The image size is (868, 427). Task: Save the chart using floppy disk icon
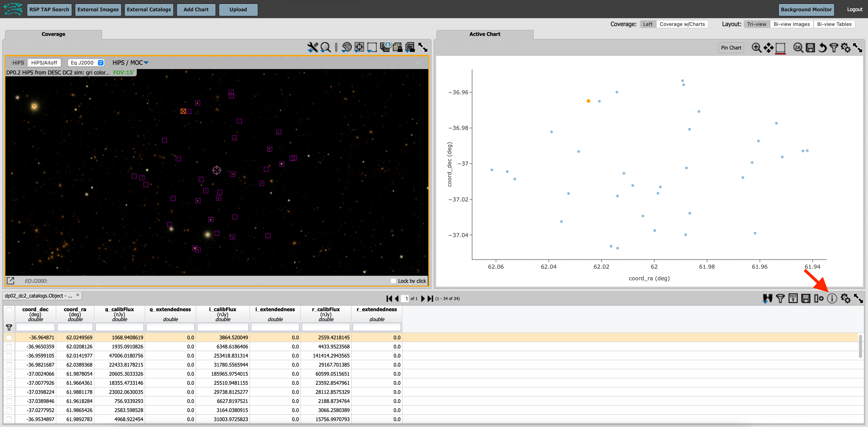click(x=810, y=47)
